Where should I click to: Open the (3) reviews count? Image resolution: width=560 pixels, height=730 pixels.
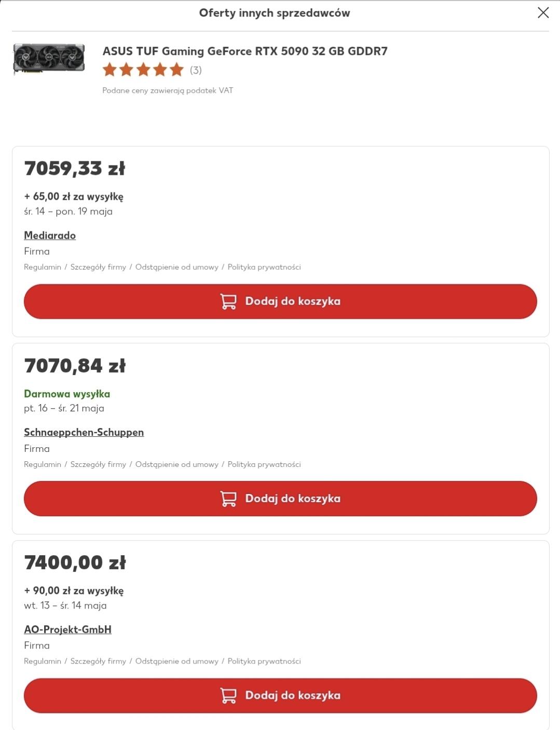196,70
